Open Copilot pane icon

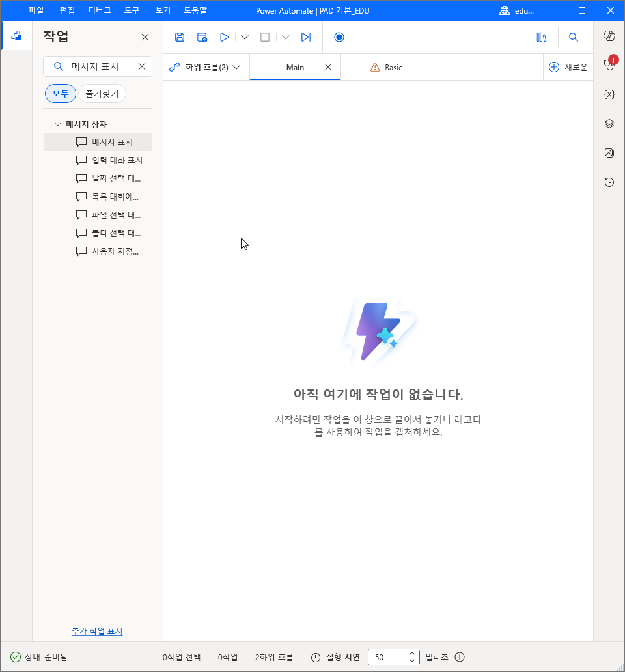[609, 36]
